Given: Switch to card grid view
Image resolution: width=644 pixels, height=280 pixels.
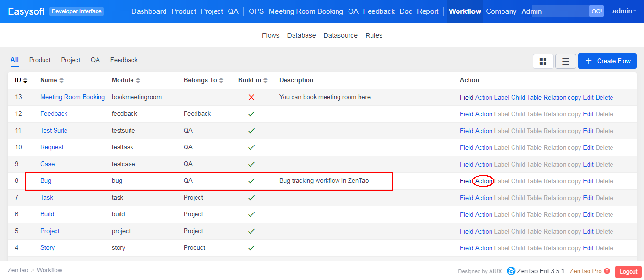Looking at the screenshot, I should pos(543,61).
